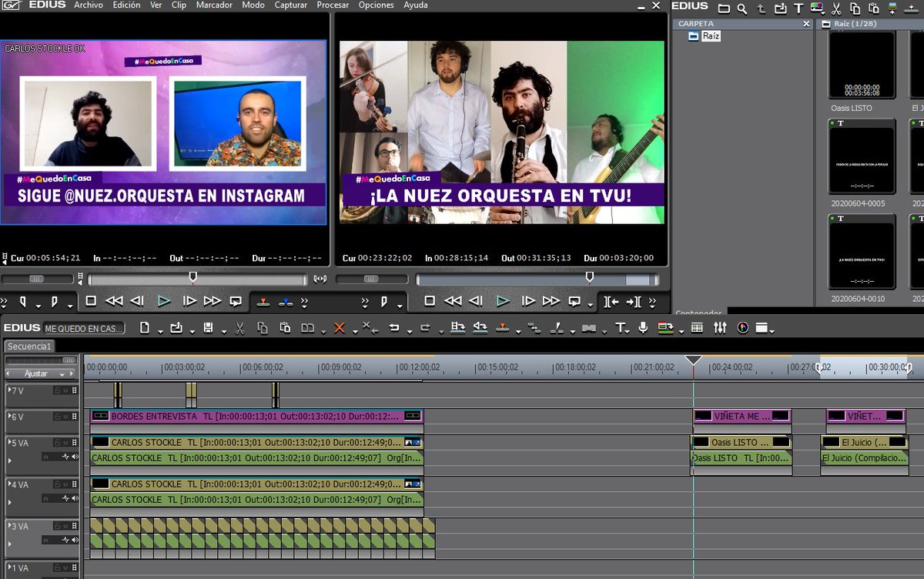Image resolution: width=924 pixels, height=579 pixels.
Task: Open the audio mixer icon
Action: tap(720, 328)
